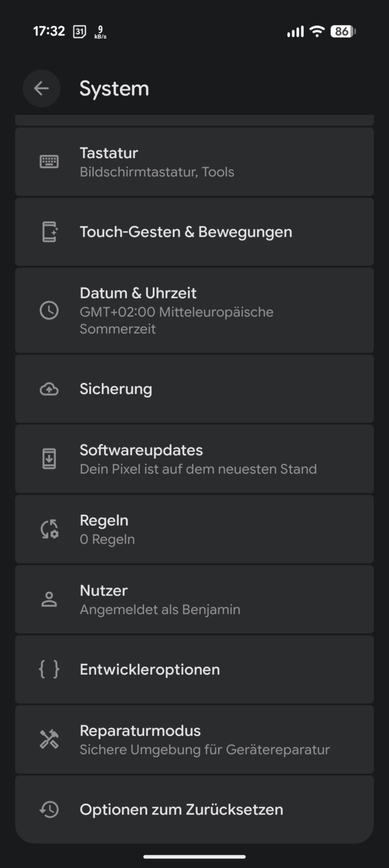The width and height of the screenshot is (389, 868).
Task: Select Touch-Gesten & Bewegungen
Action: (194, 232)
